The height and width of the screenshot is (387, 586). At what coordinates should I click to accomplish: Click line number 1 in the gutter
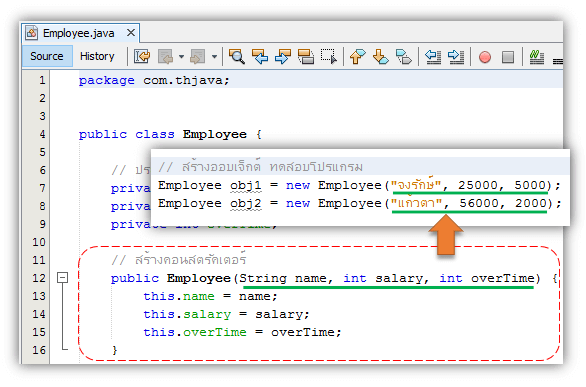tap(42, 80)
